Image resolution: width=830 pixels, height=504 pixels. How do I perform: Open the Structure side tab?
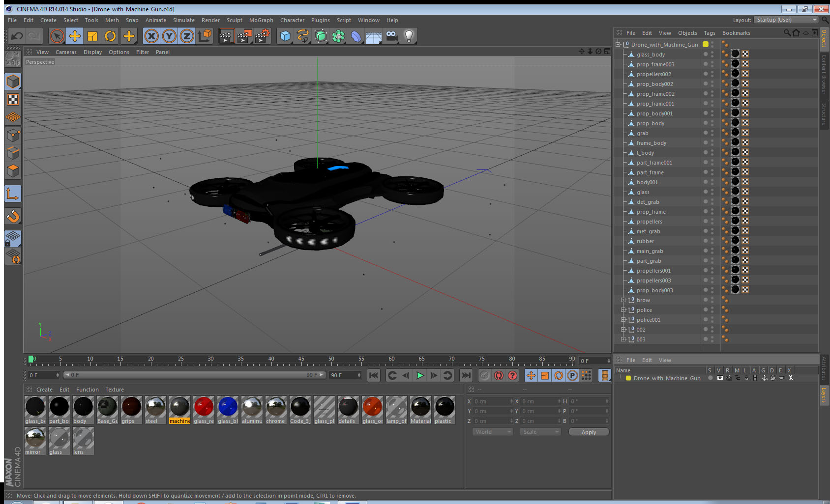coord(824,114)
